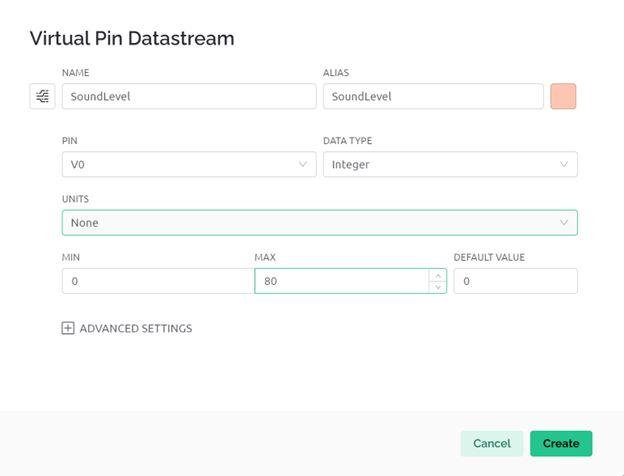The height and width of the screenshot is (476, 624).
Task: Click the PIN dropdown chevron arrow
Action: pos(304,164)
